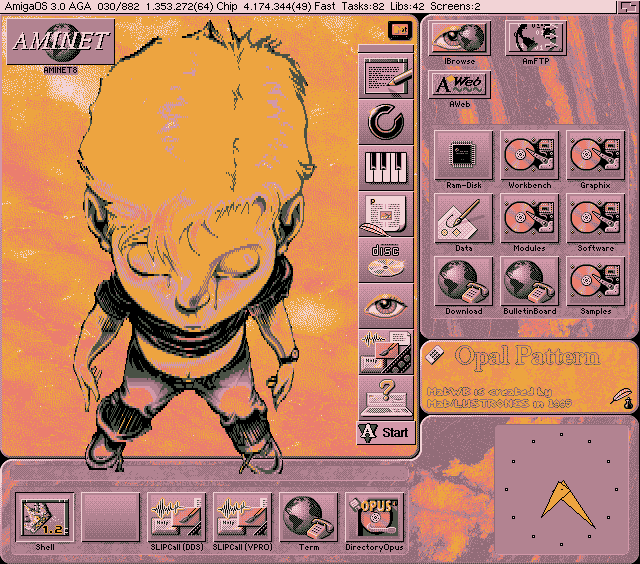Image resolution: width=640 pixels, height=564 pixels.
Task: Open the BulletinBoard icon
Action: pos(529,281)
